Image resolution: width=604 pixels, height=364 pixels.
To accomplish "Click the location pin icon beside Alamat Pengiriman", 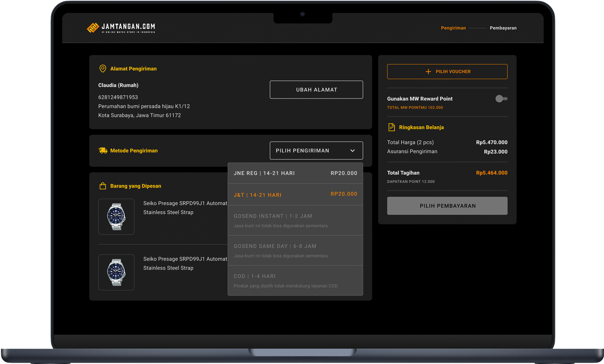I will tap(103, 69).
